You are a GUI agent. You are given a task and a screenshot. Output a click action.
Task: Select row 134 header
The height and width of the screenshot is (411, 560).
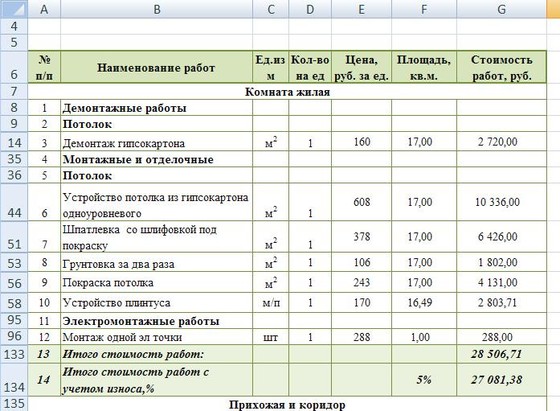pyautogui.click(x=14, y=380)
